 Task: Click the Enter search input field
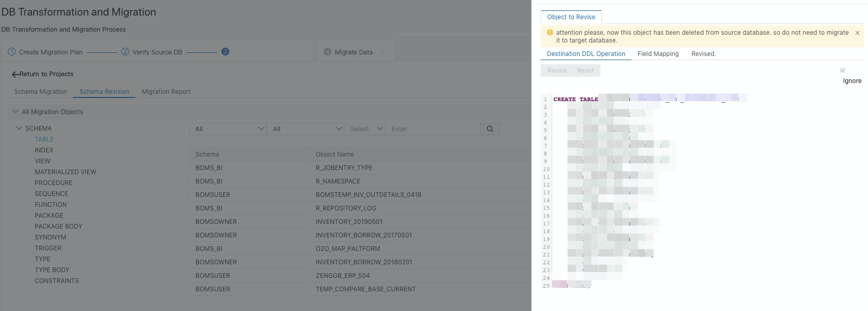coord(432,129)
